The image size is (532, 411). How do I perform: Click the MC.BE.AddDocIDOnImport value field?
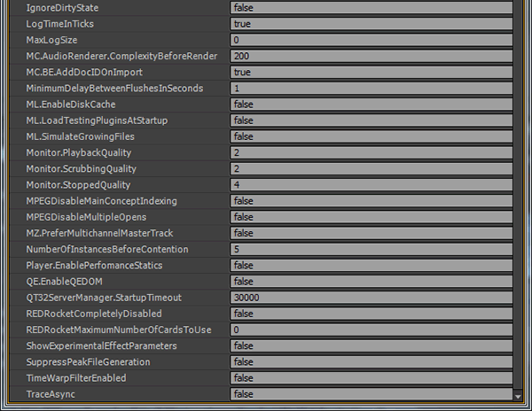pos(371,72)
